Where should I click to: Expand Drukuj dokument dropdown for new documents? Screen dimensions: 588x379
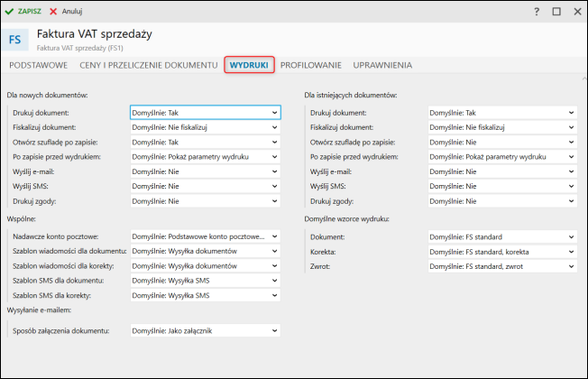275,113
